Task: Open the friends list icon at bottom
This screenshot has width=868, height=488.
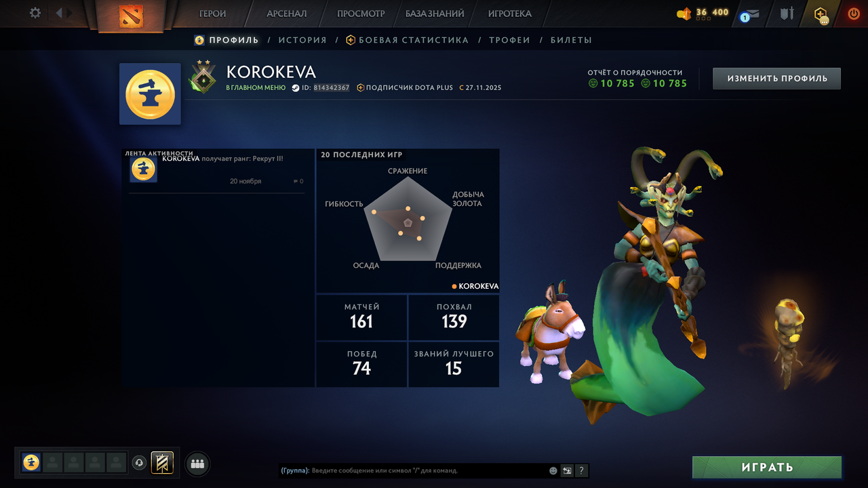Action: pos(198,464)
